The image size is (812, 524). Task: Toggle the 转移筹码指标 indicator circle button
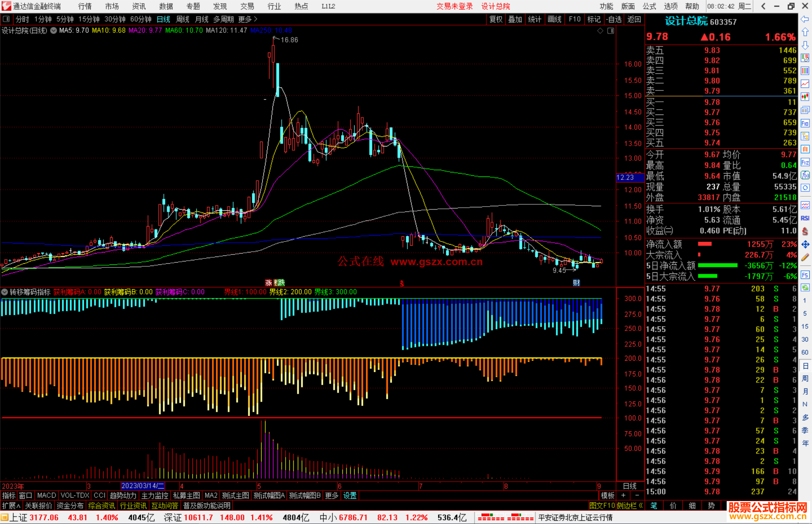click(x=5, y=292)
